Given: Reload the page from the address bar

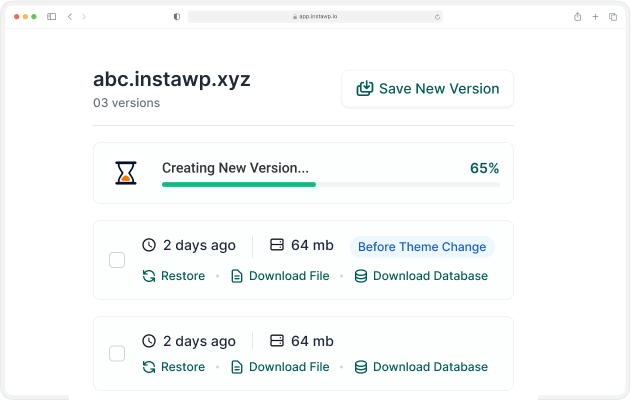Looking at the screenshot, I should click(x=437, y=17).
